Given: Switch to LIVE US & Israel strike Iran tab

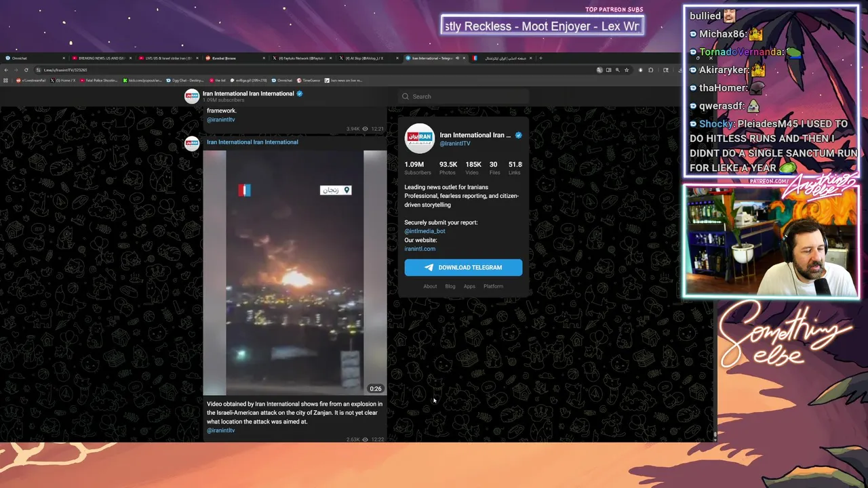Looking at the screenshot, I should pos(168,58).
